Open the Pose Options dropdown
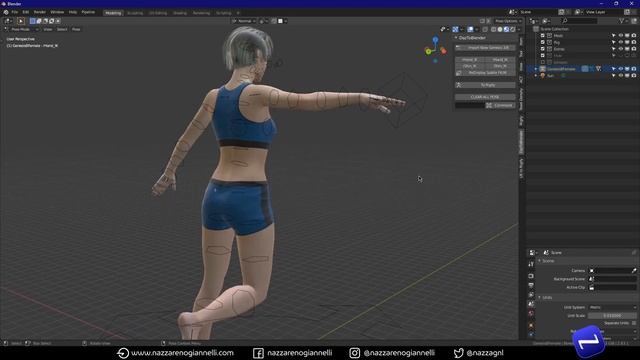The height and width of the screenshot is (360, 640). click(508, 21)
